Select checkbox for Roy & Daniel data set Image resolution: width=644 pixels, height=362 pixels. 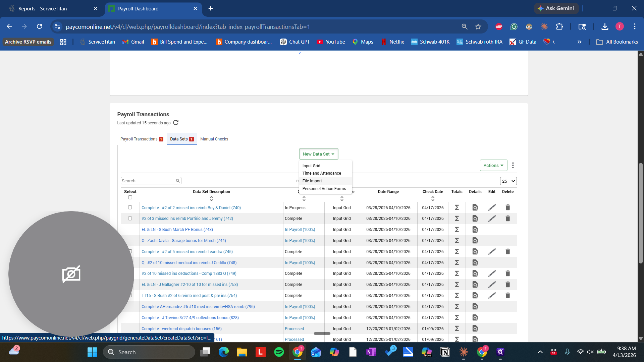point(130,207)
